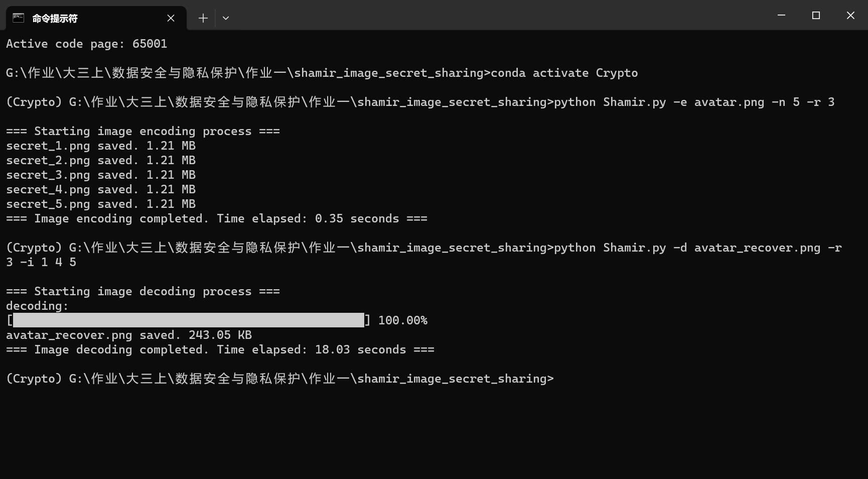Screen dimensions: 868x479
Task: Click empty title bar area beside tabs
Action: (497, 16)
